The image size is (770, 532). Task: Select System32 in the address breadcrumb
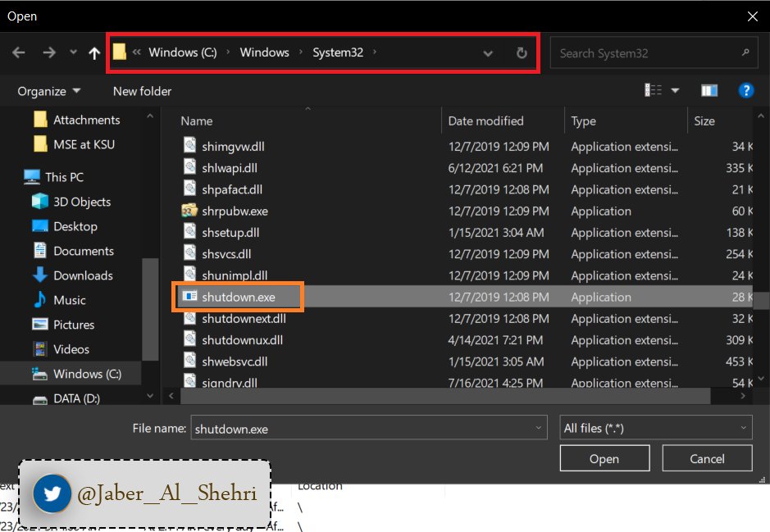338,52
